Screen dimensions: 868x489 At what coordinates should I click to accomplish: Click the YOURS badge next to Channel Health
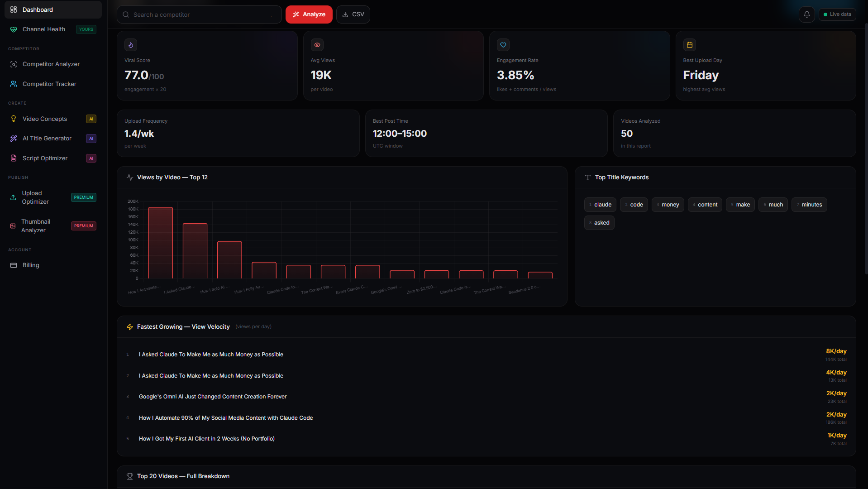pos(86,29)
